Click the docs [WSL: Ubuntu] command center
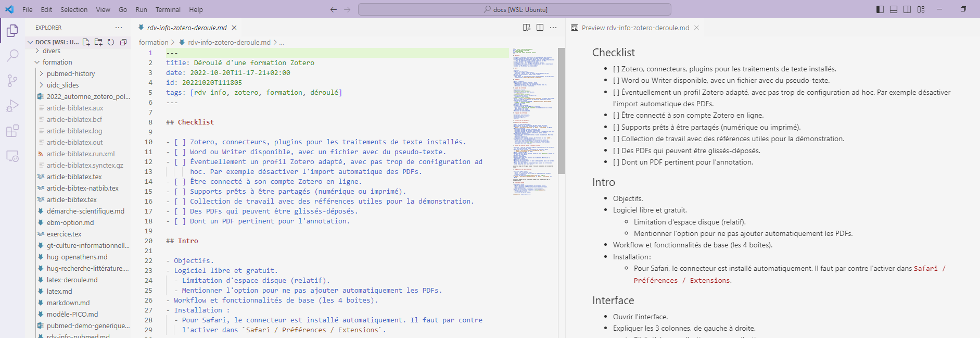The image size is (980, 338). coord(515,9)
